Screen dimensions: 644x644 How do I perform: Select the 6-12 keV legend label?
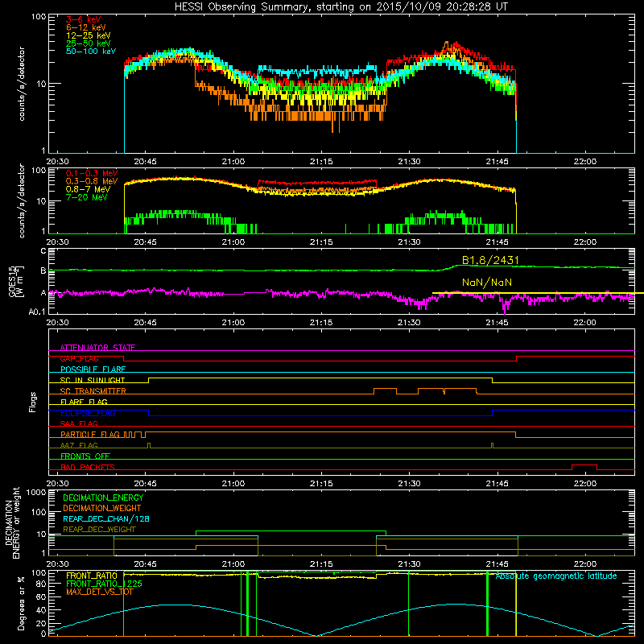click(x=86, y=27)
